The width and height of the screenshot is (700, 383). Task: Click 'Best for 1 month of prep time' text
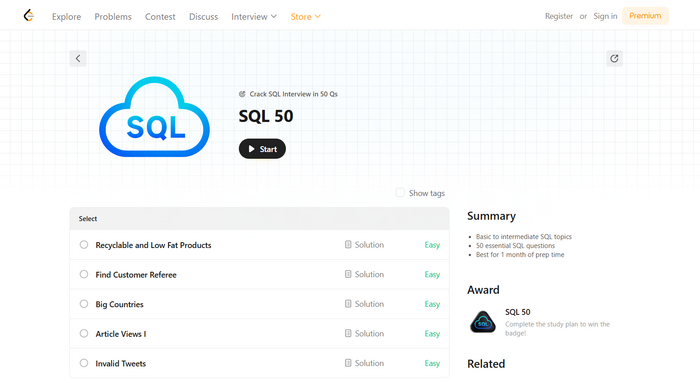click(520, 254)
